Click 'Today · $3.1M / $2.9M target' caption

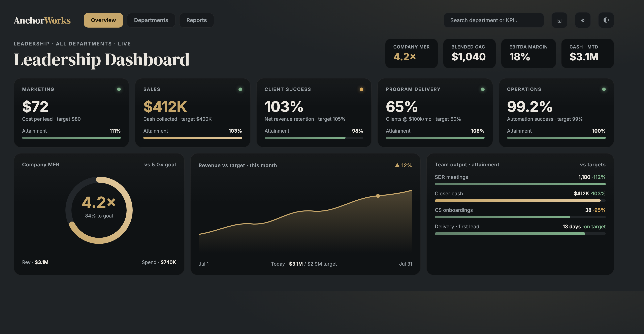[x=304, y=264]
